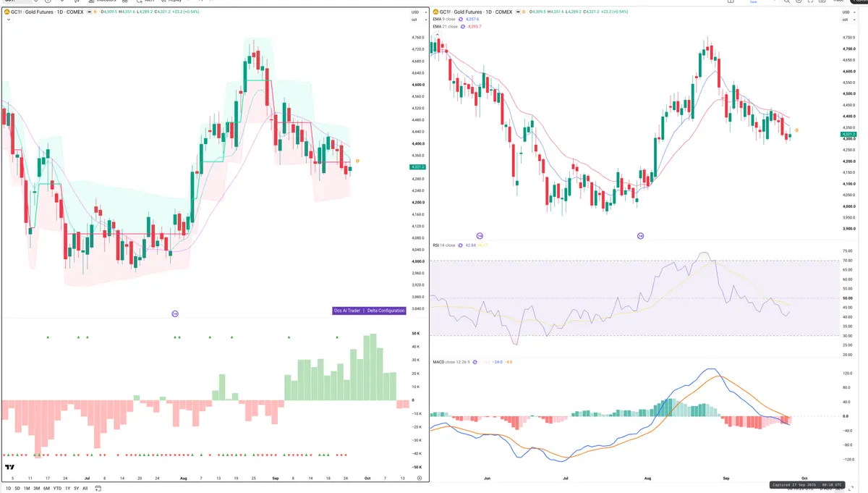868x493 pixels.
Task: Click the gold symbol icon on left chart
Action: pos(7,12)
